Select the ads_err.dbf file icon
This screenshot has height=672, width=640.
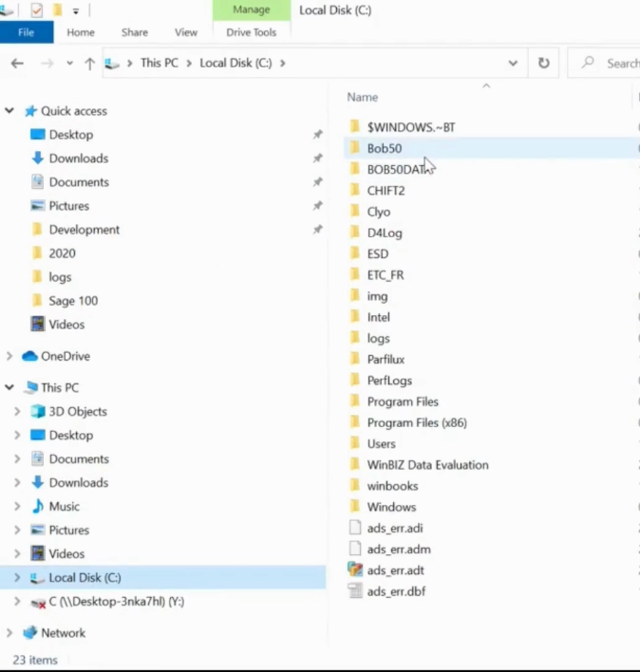[355, 591]
